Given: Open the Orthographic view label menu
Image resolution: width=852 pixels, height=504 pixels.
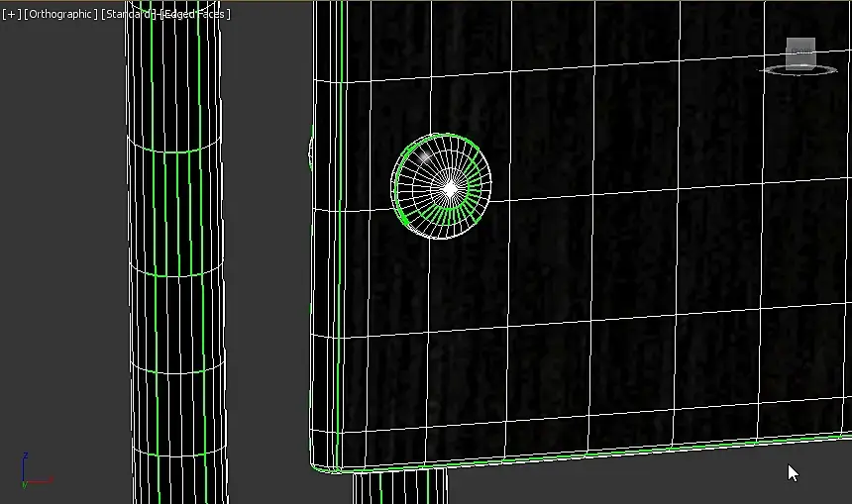Looking at the screenshot, I should 60,14.
